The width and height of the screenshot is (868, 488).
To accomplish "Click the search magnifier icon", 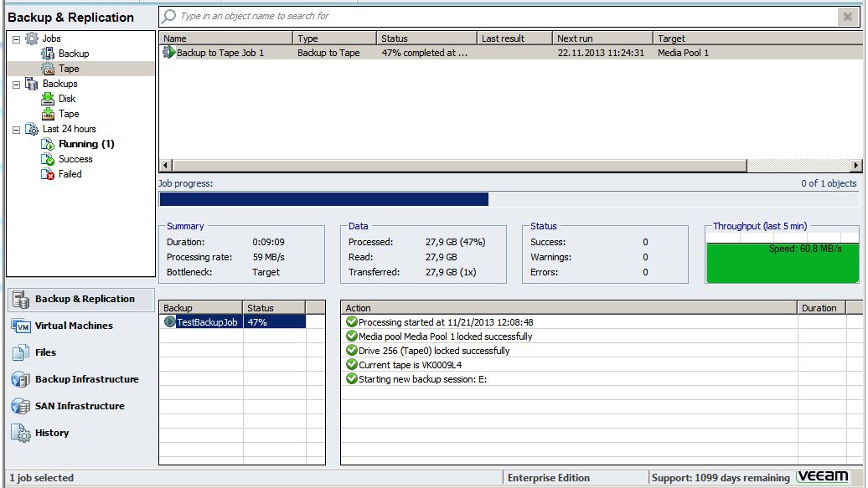I will click(x=169, y=16).
